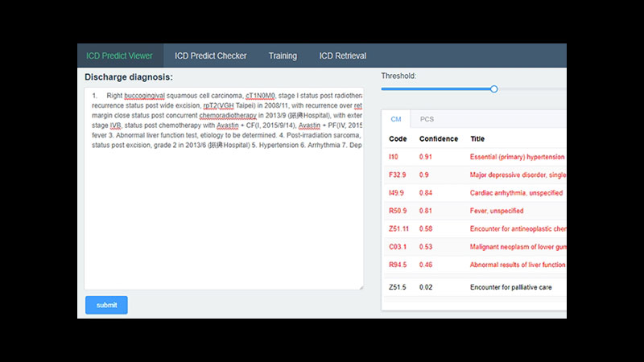Image resolution: width=644 pixels, height=362 pixels.
Task: Select the I10 code row
Action: [475, 157]
